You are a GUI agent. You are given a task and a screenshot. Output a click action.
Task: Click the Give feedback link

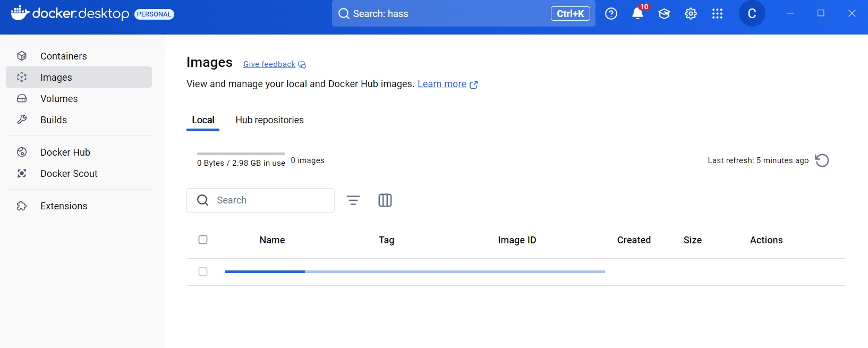(x=269, y=64)
